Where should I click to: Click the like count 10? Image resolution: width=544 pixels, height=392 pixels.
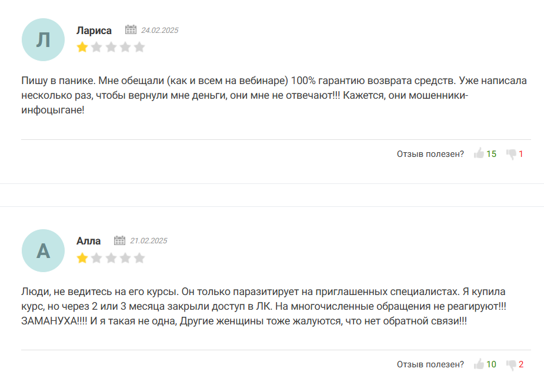point(491,364)
